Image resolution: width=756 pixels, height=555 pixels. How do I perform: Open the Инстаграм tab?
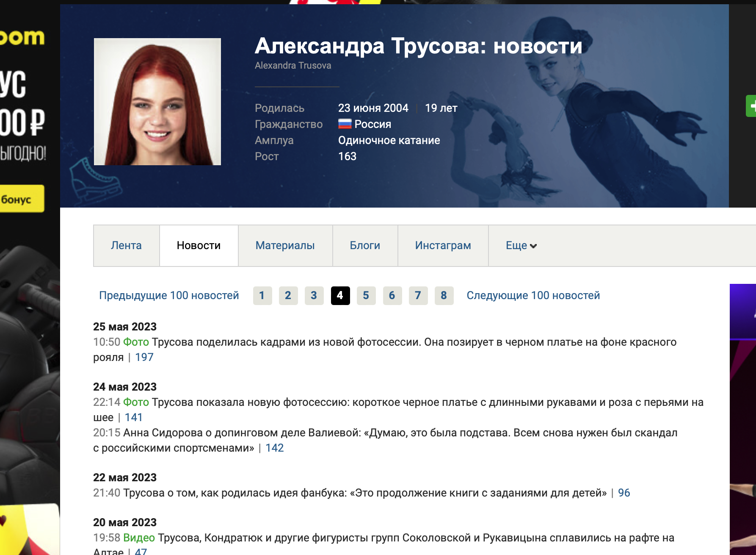[443, 246]
